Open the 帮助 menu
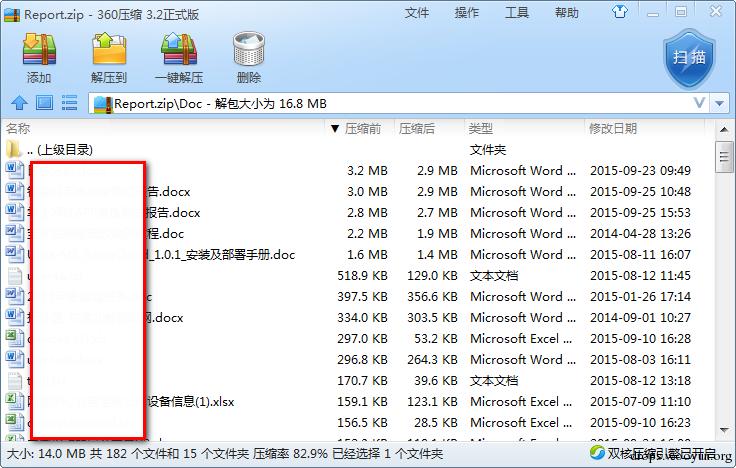736x468 pixels. (x=567, y=12)
